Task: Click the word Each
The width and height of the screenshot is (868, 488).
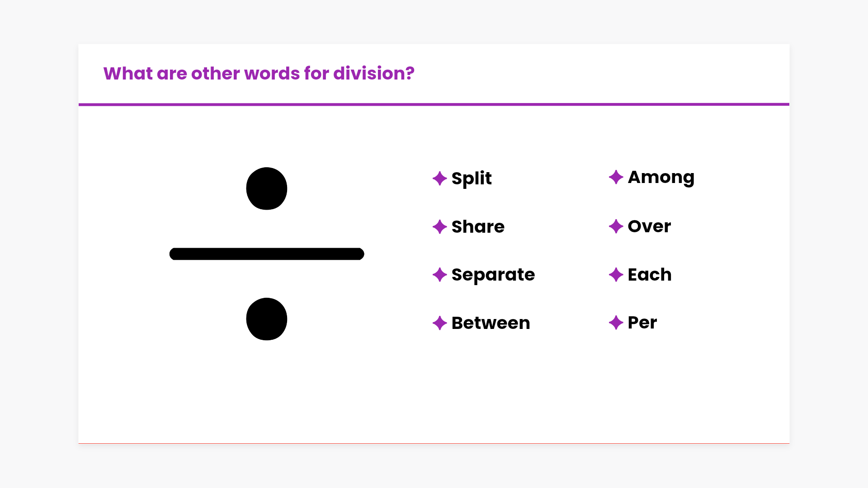Action: click(x=650, y=275)
